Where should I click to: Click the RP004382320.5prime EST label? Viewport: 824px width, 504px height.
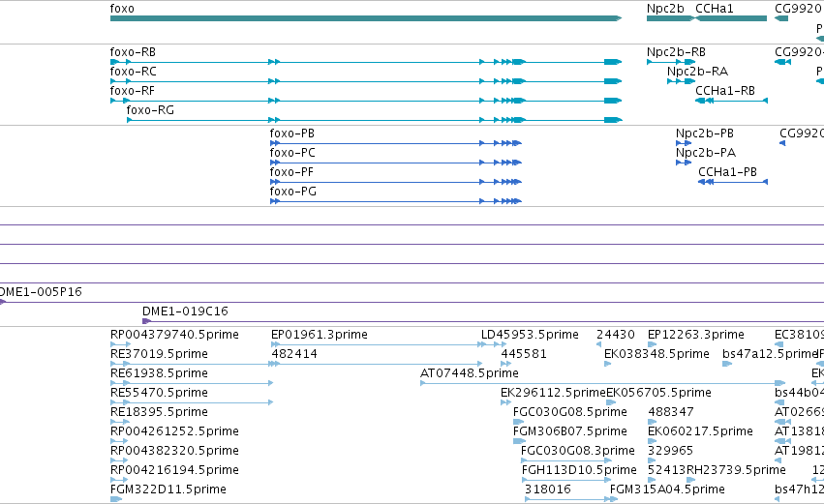174,451
